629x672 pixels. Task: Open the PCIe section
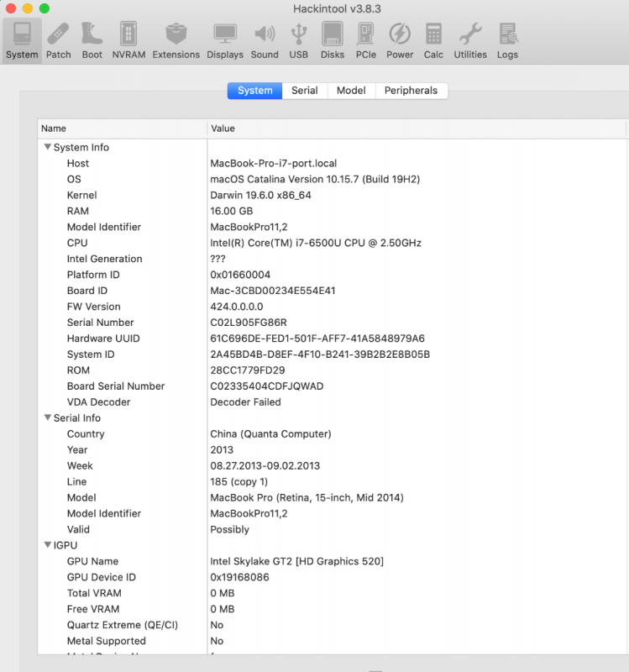[x=366, y=40]
